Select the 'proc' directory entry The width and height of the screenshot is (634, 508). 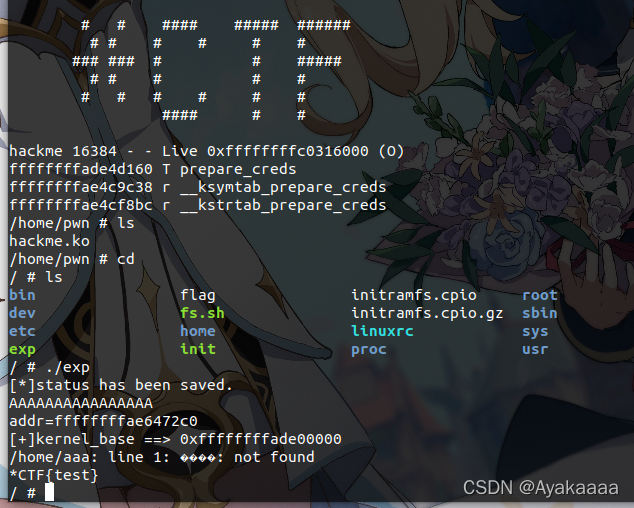coord(369,350)
